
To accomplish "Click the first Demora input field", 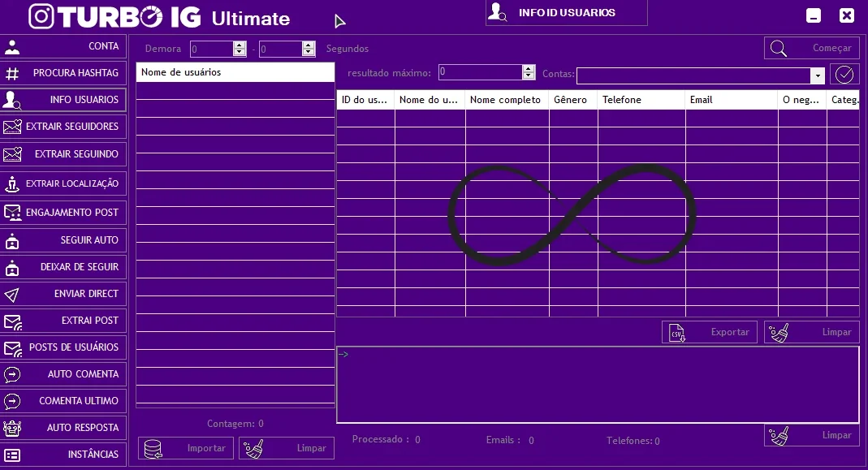I will point(211,49).
